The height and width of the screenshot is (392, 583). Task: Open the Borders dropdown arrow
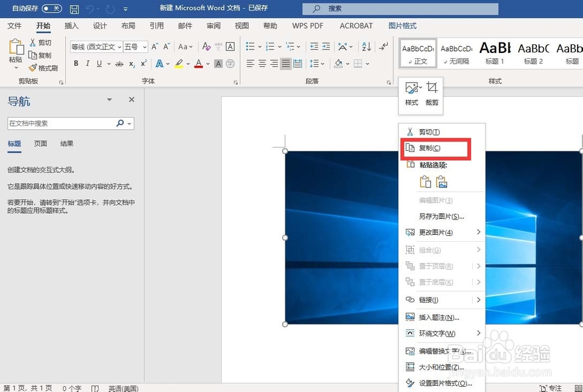[x=367, y=64]
